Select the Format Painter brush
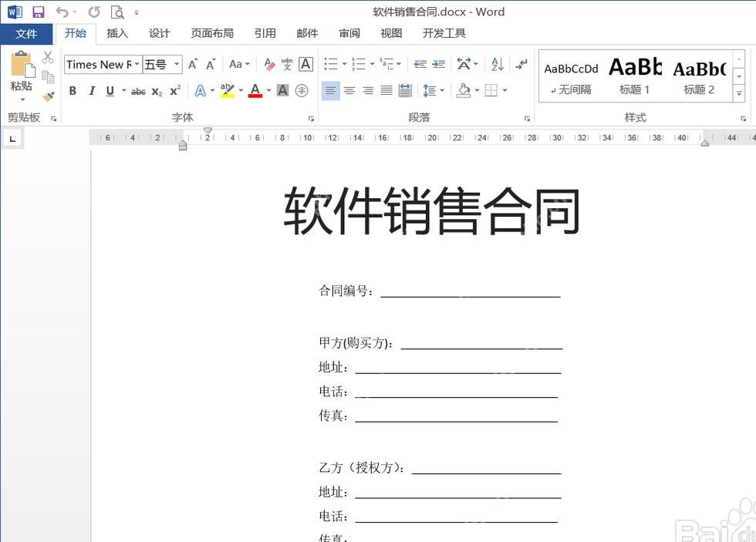Screen dimensions: 756x542 point(48,97)
